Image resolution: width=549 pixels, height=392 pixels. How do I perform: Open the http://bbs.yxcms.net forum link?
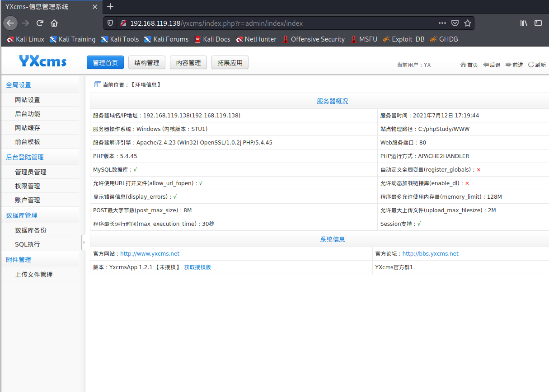click(431, 254)
